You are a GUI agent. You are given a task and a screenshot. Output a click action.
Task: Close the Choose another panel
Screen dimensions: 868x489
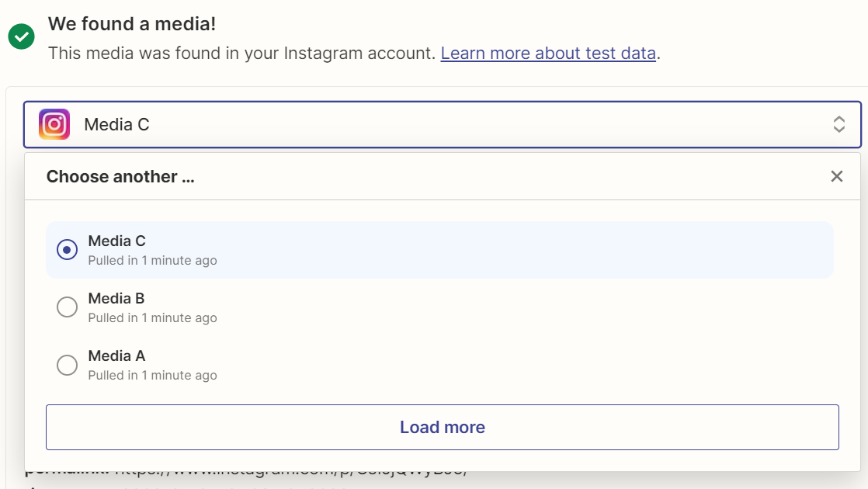pos(836,176)
